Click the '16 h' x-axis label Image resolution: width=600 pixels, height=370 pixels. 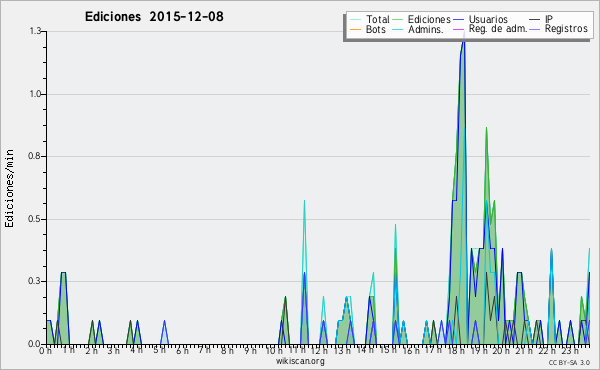(411, 350)
